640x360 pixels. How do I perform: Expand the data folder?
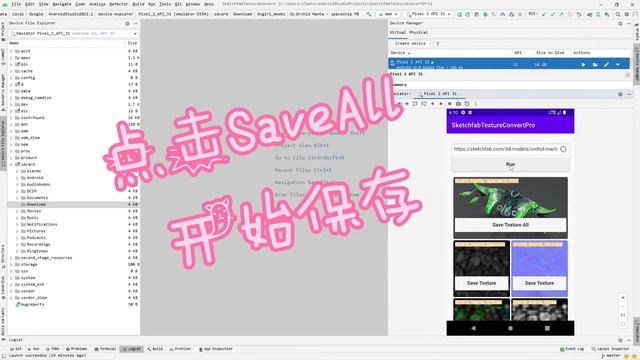pyautogui.click(x=11, y=91)
